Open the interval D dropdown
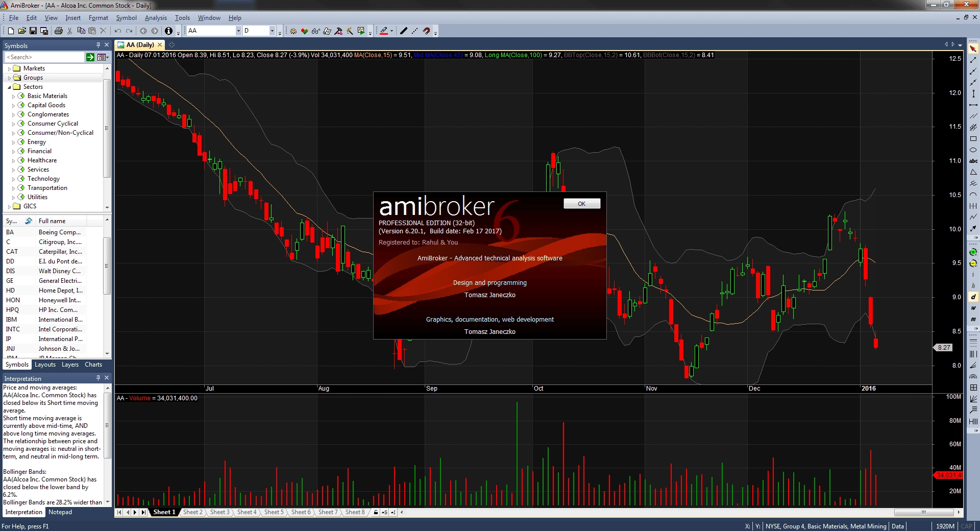This screenshot has height=531, width=980. click(x=272, y=31)
